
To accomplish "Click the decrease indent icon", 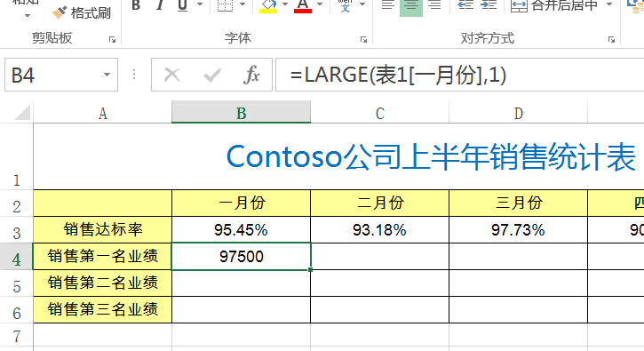I will tap(465, 5).
